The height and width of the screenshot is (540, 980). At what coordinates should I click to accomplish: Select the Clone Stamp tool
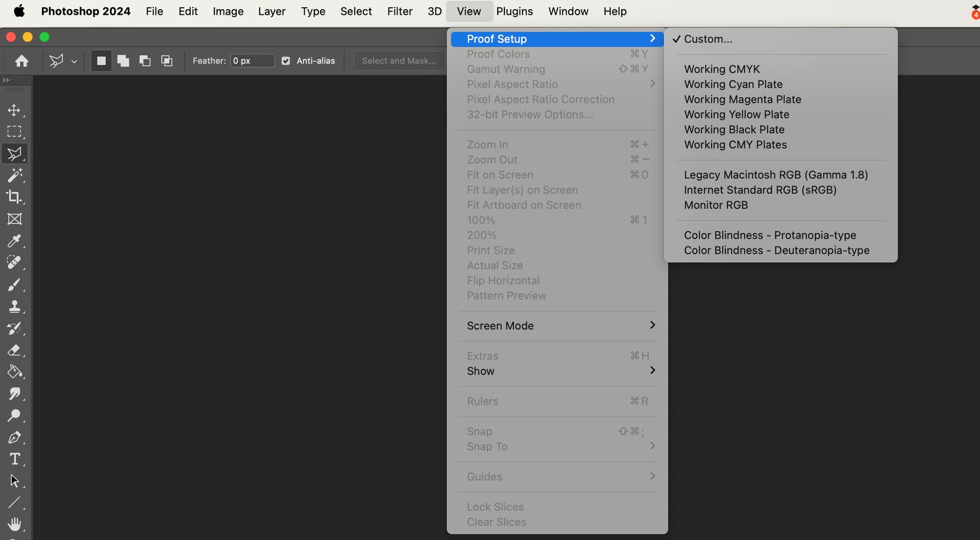tap(14, 306)
